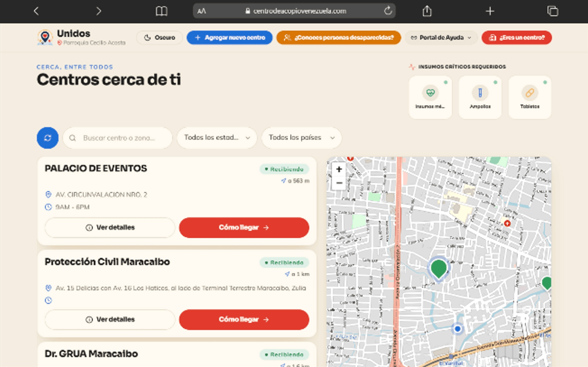
Task: Click the Recibiendo badge on Protección Civil
Action: point(284,263)
